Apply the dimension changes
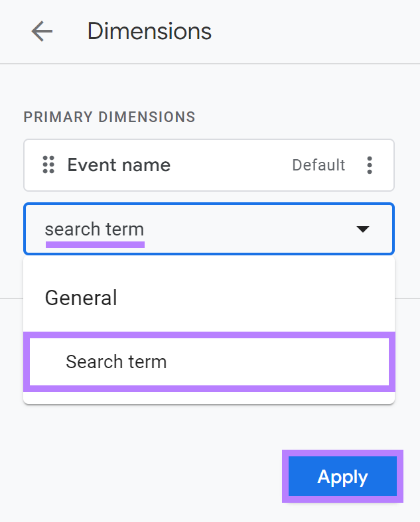This screenshot has height=522, width=420. click(x=342, y=477)
